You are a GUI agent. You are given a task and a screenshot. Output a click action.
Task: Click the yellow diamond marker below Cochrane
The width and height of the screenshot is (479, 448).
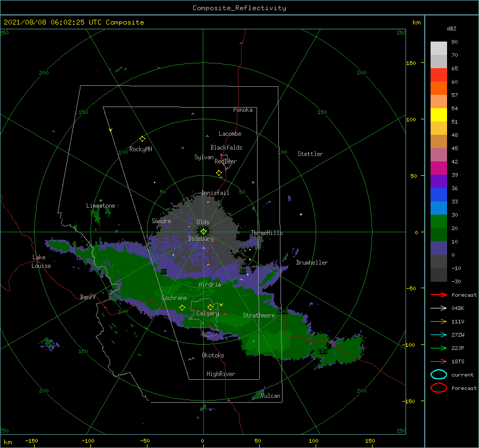[182, 308]
